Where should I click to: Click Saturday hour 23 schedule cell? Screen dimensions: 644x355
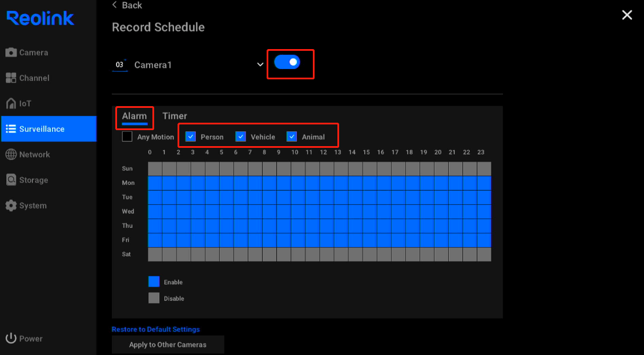[484, 255]
